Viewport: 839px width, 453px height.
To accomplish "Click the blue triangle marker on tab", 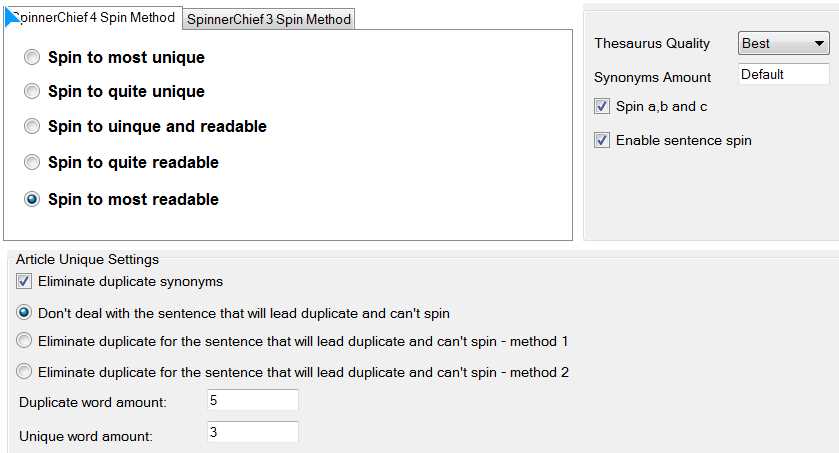I will coord(12,14).
